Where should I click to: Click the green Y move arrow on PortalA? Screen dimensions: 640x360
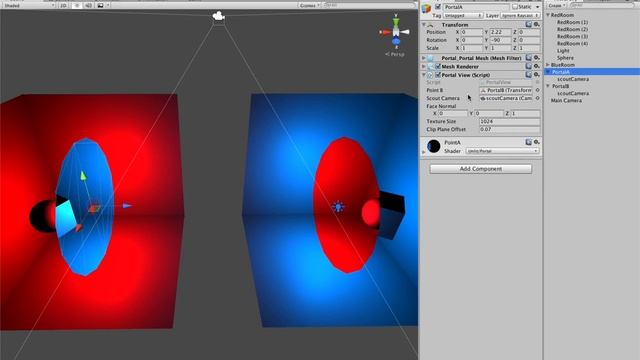[x=83, y=176]
